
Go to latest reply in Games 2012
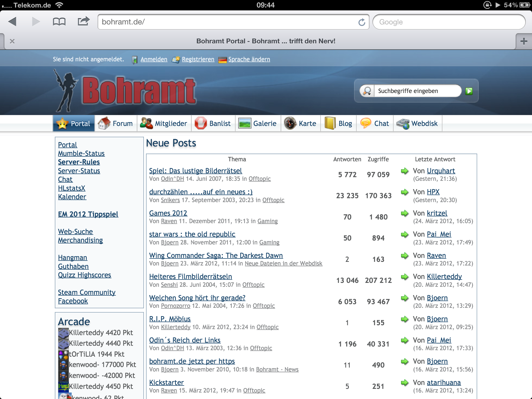404,213
